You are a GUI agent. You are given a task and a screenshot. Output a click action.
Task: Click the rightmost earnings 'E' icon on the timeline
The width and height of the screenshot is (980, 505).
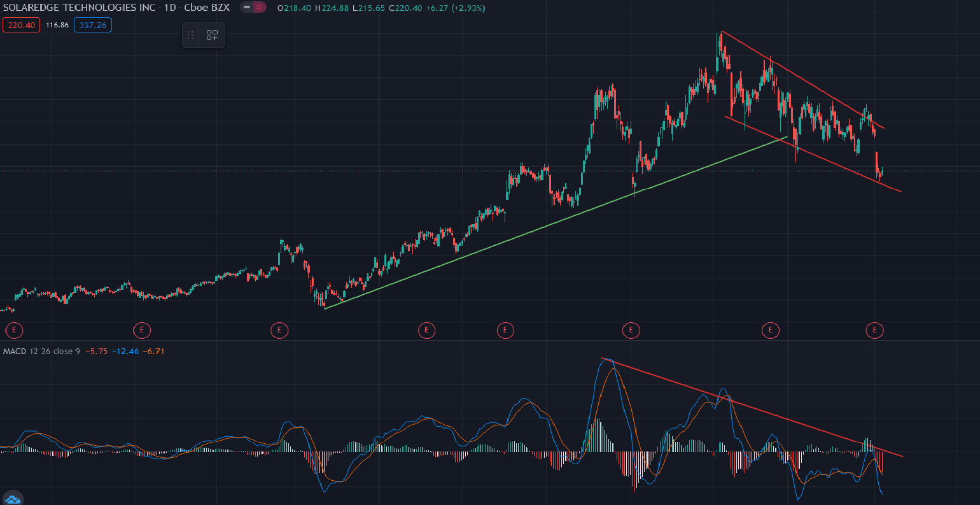pos(874,331)
